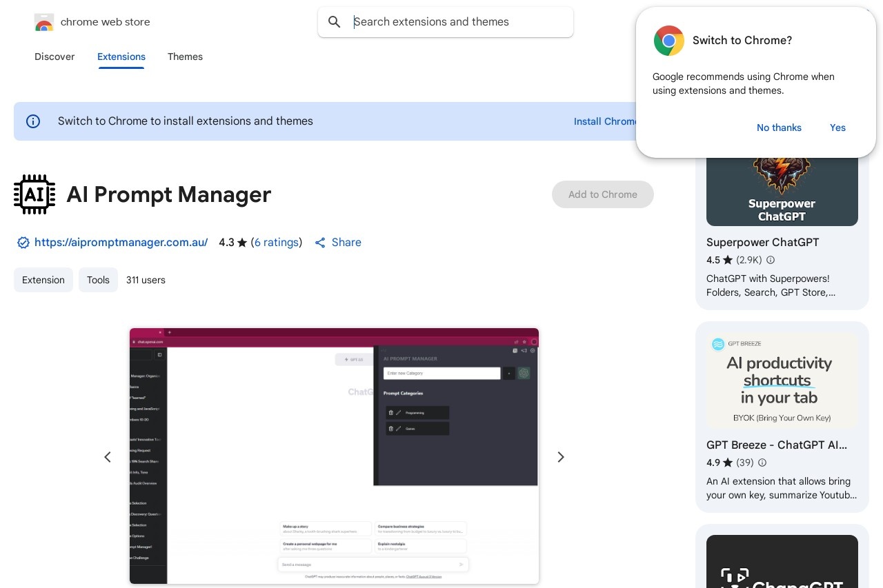Click info icon beside Superpower ChatGPT rating

click(771, 260)
